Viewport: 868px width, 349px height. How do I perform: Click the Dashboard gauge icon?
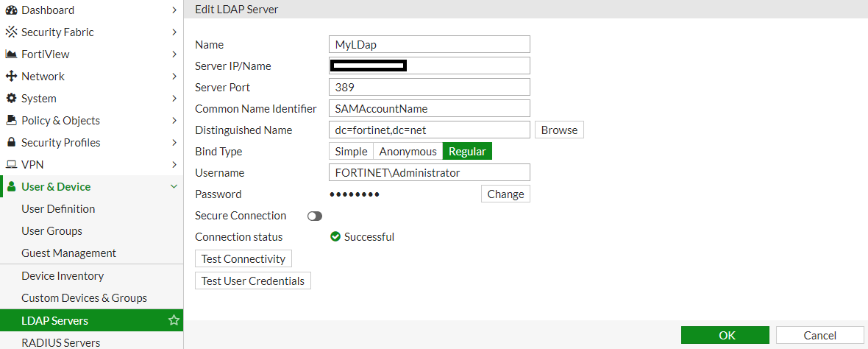[11, 10]
